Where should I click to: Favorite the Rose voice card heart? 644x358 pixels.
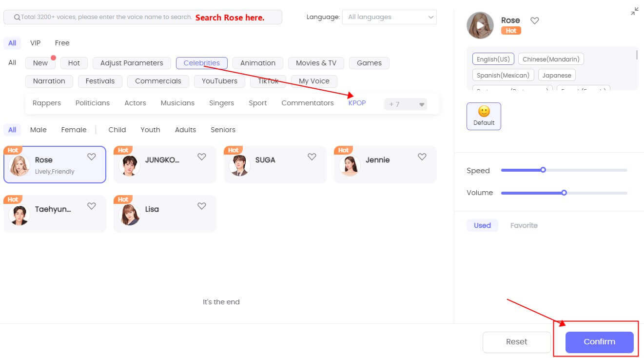92,157
